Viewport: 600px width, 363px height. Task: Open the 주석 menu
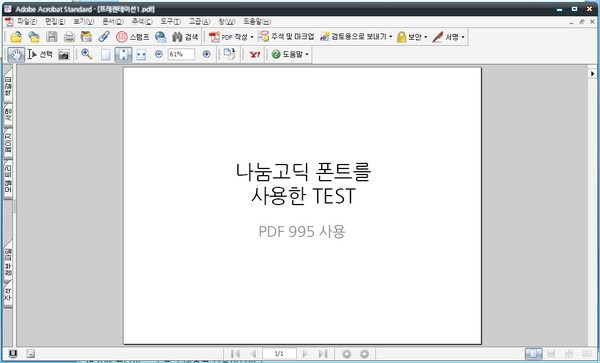coord(142,21)
